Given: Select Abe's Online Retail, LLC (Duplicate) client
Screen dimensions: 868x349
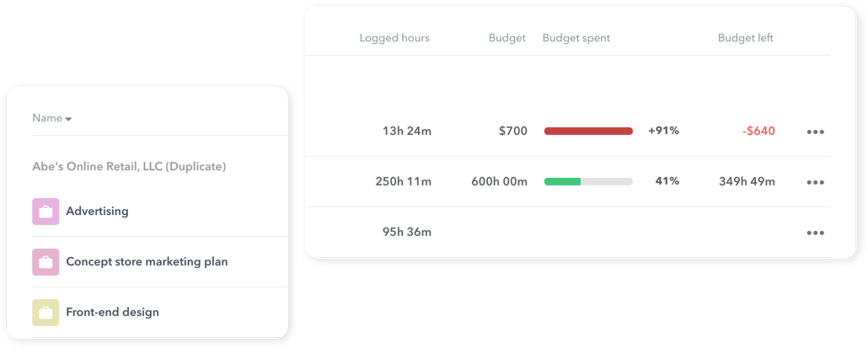Looking at the screenshot, I should pos(129,166).
